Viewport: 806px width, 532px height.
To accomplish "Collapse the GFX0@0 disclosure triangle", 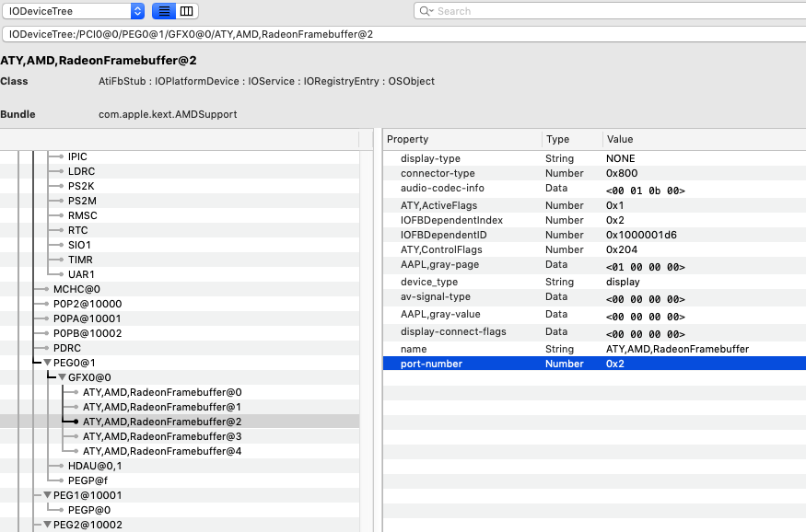I will (x=63, y=377).
